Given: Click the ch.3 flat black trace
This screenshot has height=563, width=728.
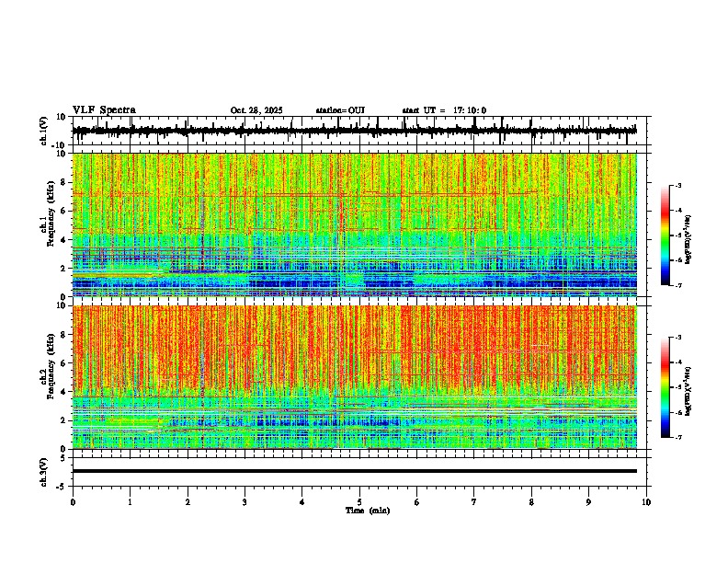Looking at the screenshot, I should click(354, 471).
